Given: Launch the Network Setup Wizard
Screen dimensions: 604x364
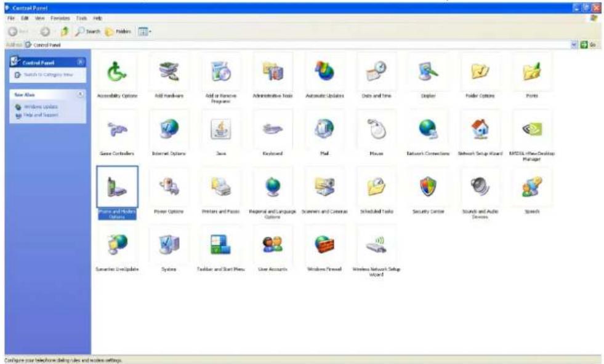Looking at the screenshot, I should 480,130.
